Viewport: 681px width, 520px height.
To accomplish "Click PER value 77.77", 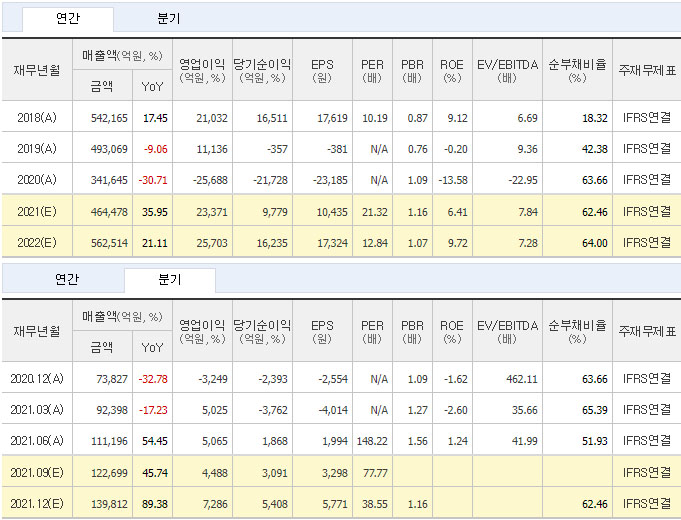I will (x=375, y=473).
